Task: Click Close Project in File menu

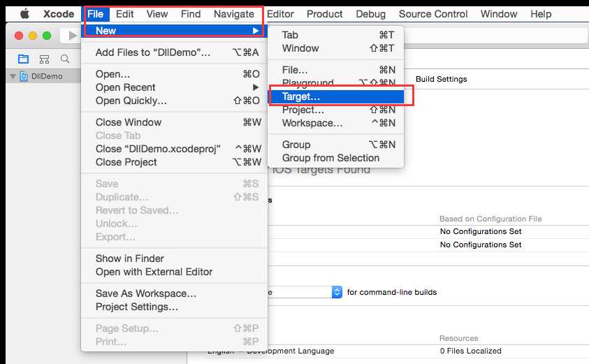Action: pyautogui.click(x=126, y=162)
